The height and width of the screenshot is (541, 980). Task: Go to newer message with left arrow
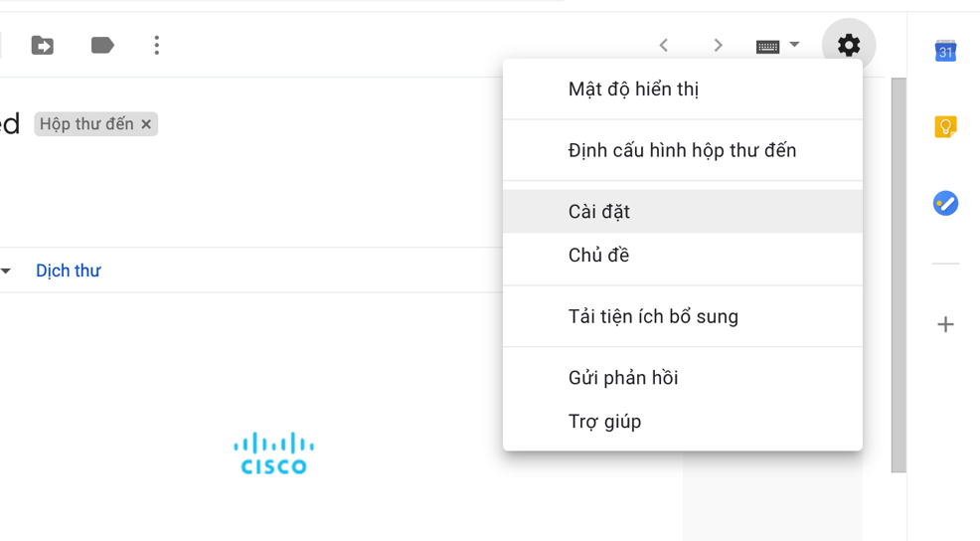click(664, 45)
